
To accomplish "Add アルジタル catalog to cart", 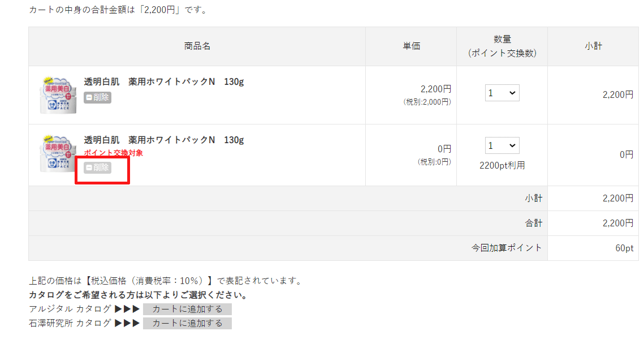I will (187, 309).
